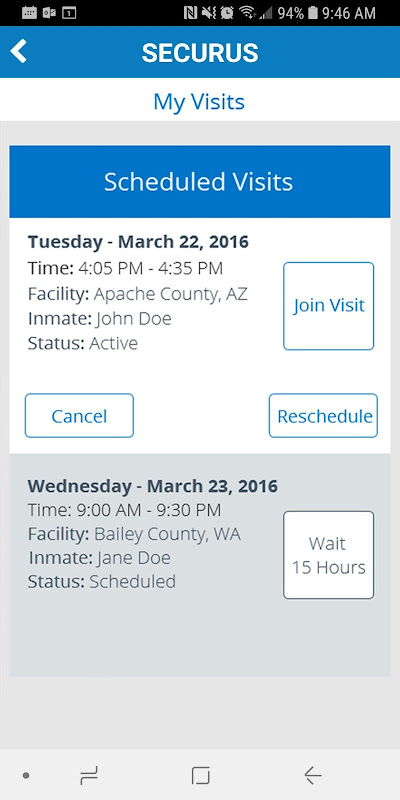Image resolution: width=400 pixels, height=800 pixels.
Task: Tap Android recent apps icon
Action: pyautogui.click(x=89, y=776)
